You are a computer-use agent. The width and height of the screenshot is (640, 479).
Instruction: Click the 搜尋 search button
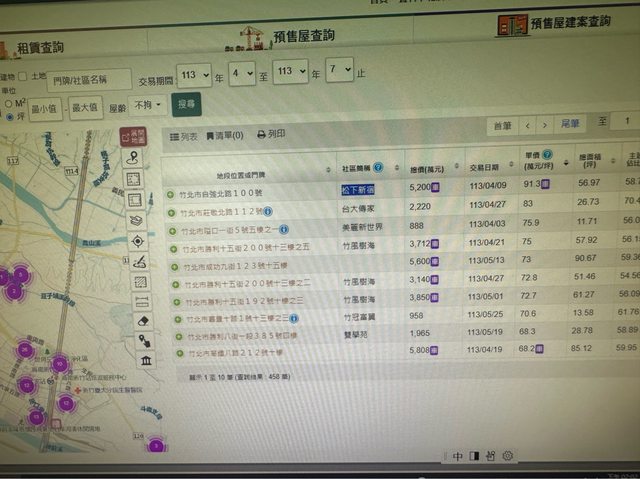[187, 103]
